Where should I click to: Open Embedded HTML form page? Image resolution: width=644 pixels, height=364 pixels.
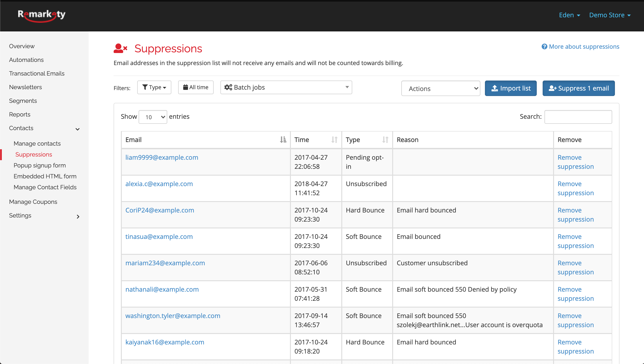coord(45,176)
